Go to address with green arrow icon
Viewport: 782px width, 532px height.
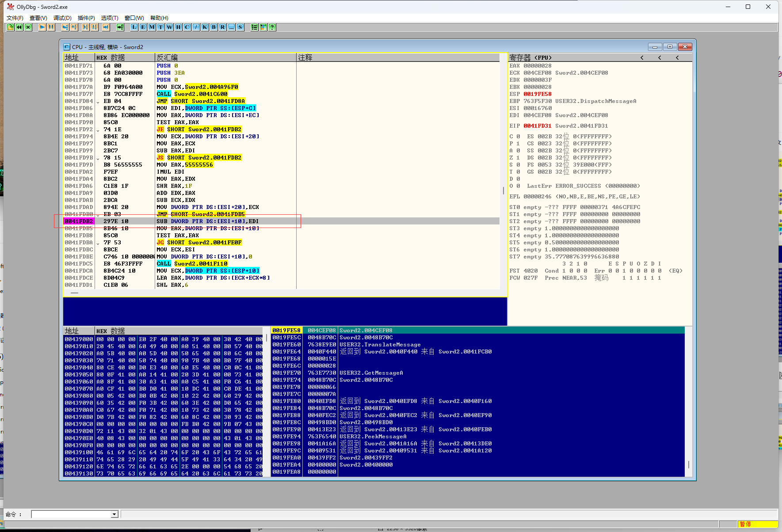click(120, 27)
